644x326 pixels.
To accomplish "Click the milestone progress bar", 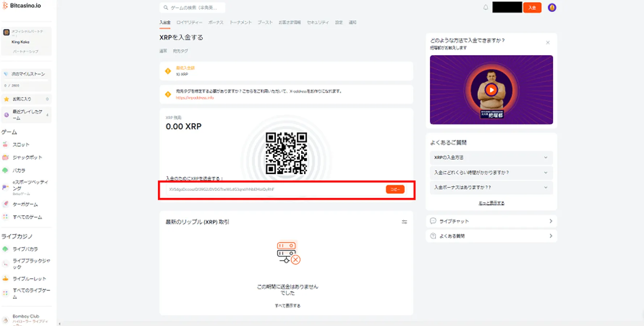I will click(26, 80).
